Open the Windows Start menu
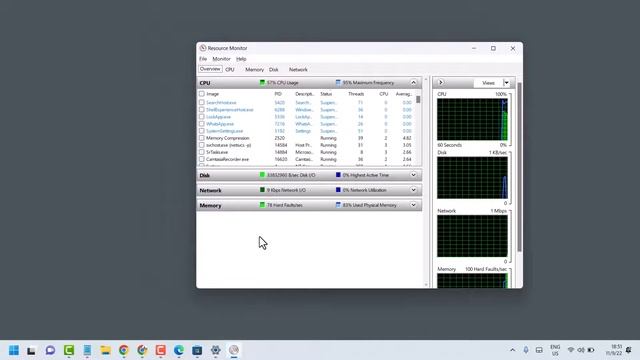Image resolution: width=640 pixels, height=360 pixels. click(13, 350)
